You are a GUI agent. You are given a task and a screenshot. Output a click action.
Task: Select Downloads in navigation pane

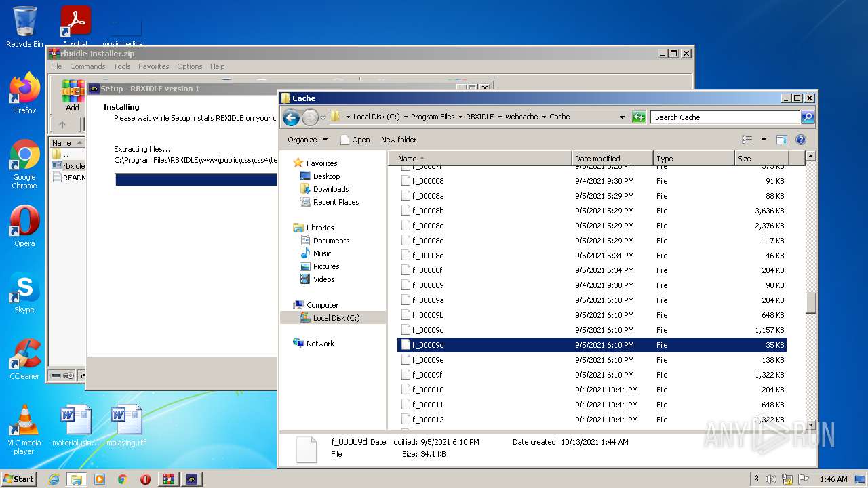pos(331,189)
